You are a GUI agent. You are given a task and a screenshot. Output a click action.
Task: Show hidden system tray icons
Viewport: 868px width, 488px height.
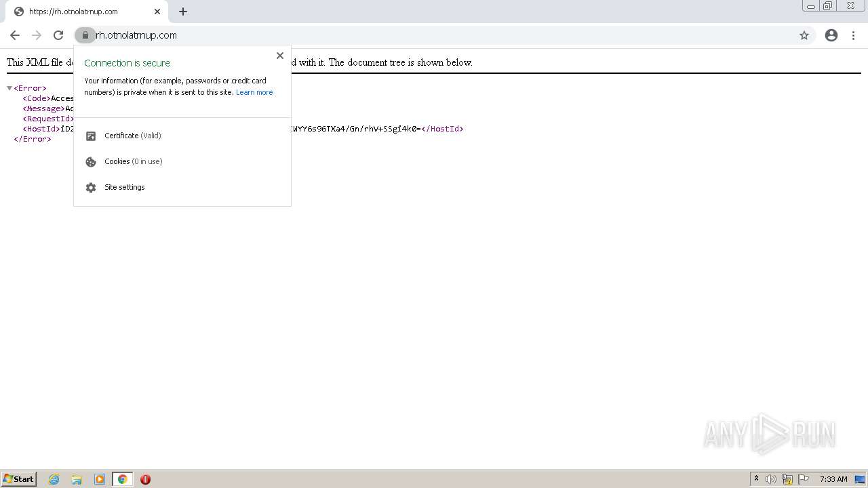pyautogui.click(x=756, y=479)
